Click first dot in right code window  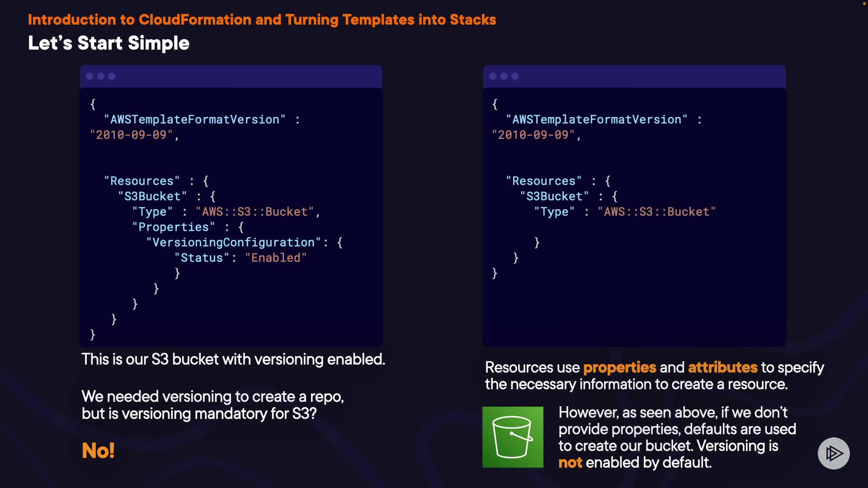tap(493, 76)
